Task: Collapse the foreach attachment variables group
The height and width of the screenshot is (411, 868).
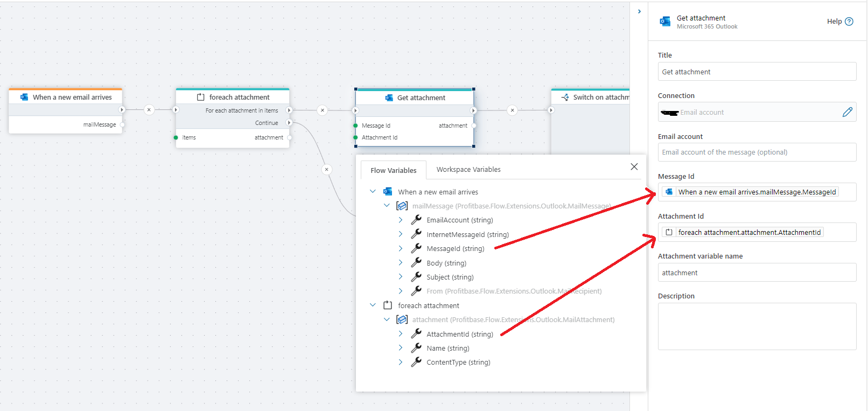Action: click(373, 305)
